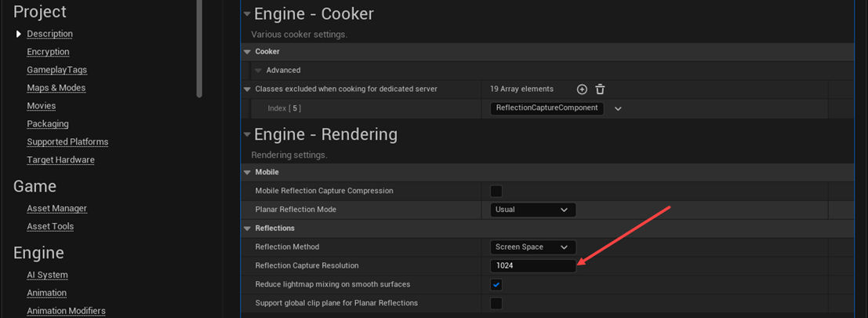Open the Asset Manager settings
The width and height of the screenshot is (868, 318).
tap(56, 209)
